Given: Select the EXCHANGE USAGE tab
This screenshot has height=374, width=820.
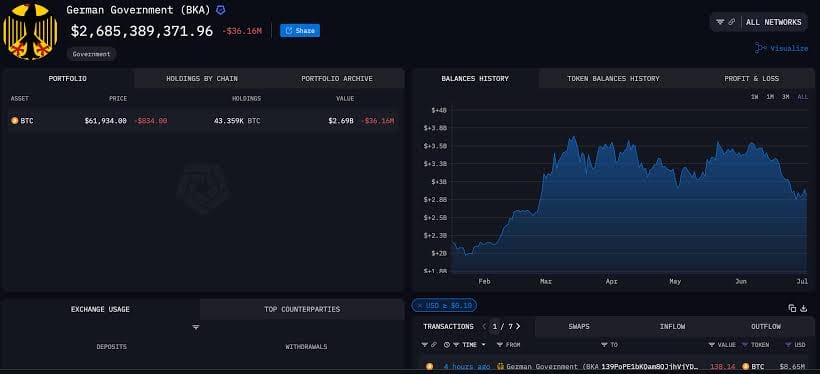Looking at the screenshot, I should [x=100, y=309].
